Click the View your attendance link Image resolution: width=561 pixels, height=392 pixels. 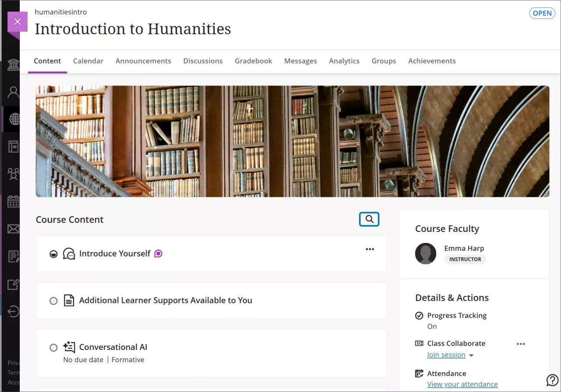[x=462, y=384]
